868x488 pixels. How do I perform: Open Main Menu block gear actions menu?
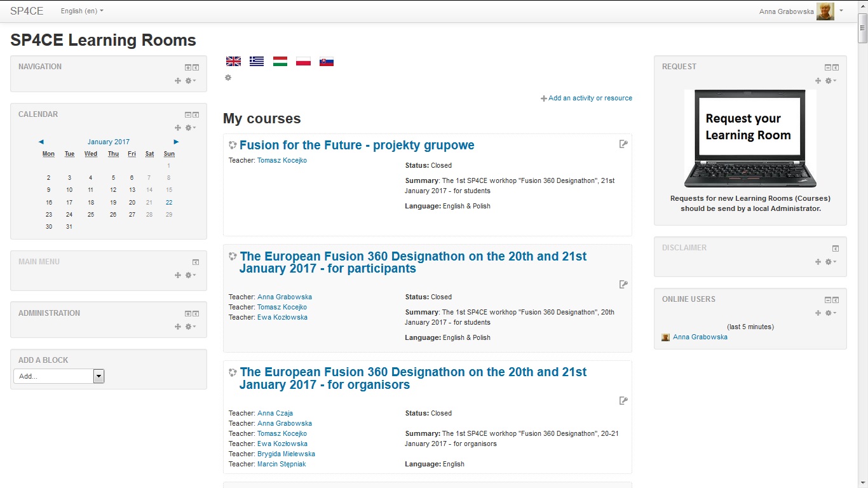[189, 275]
